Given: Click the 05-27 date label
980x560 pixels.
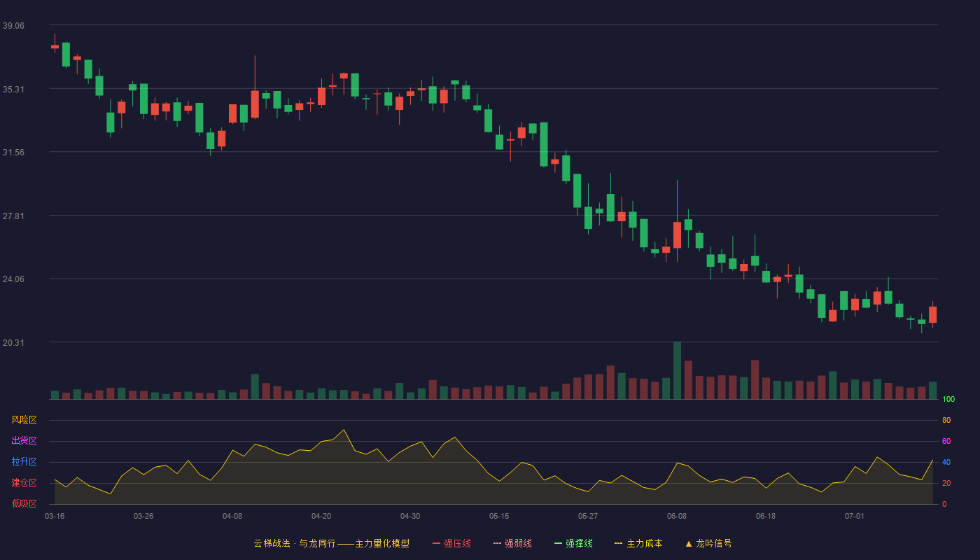Looking at the screenshot, I should [588, 516].
